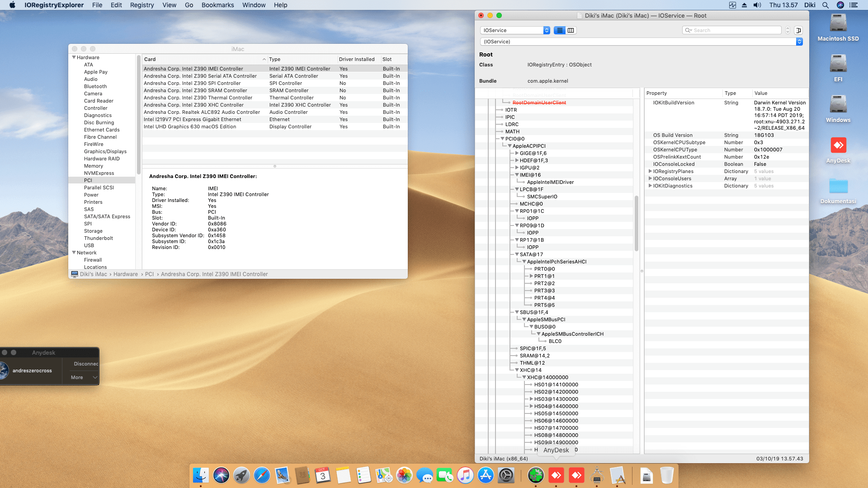Open the Registry menu
This screenshot has width=868, height=488.
142,5
